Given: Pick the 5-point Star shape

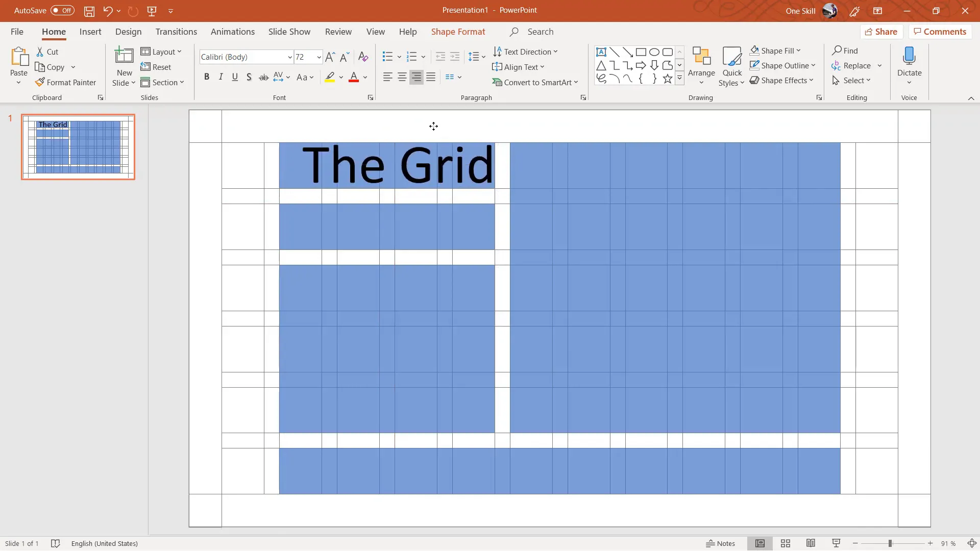Looking at the screenshot, I should (x=668, y=79).
